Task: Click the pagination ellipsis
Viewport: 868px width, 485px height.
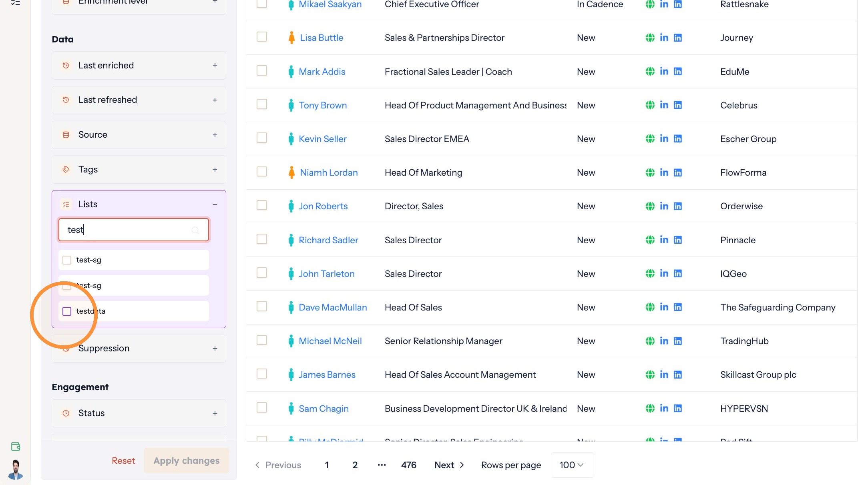Action: (x=382, y=465)
